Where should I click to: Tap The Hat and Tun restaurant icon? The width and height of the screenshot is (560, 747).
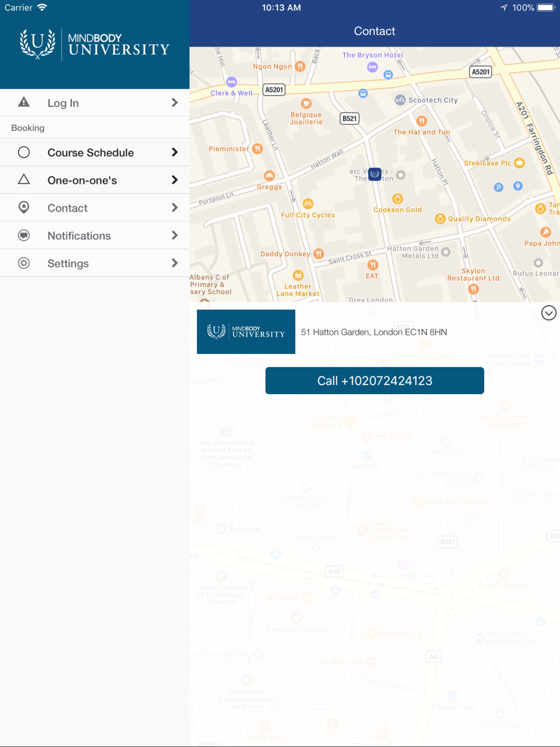click(422, 121)
